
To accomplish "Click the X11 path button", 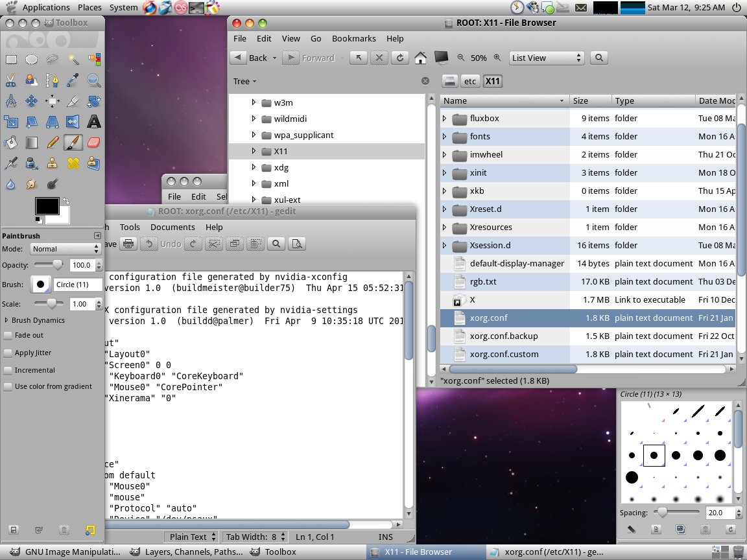I will click(492, 82).
